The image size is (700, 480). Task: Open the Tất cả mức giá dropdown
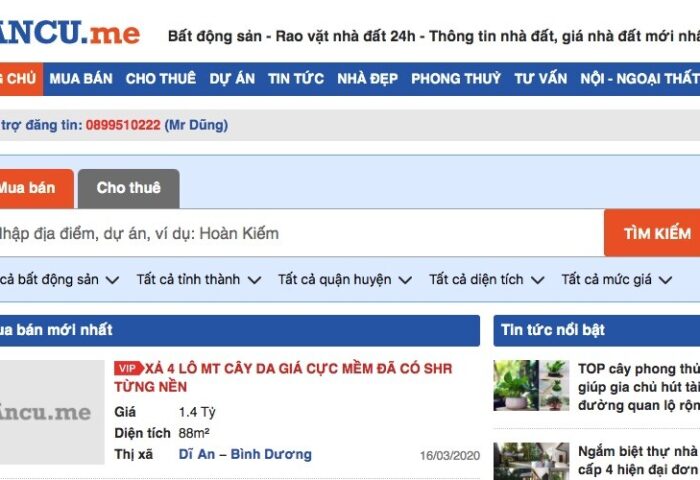615,280
